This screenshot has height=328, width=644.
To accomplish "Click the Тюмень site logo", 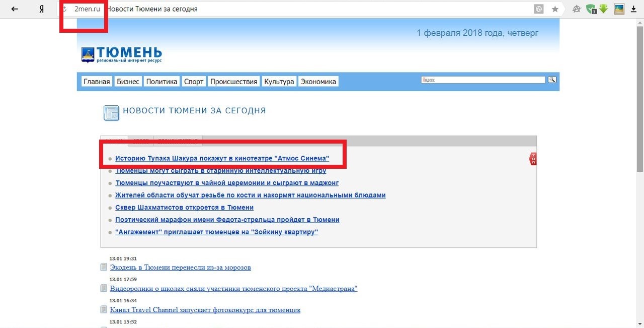I will (122, 54).
